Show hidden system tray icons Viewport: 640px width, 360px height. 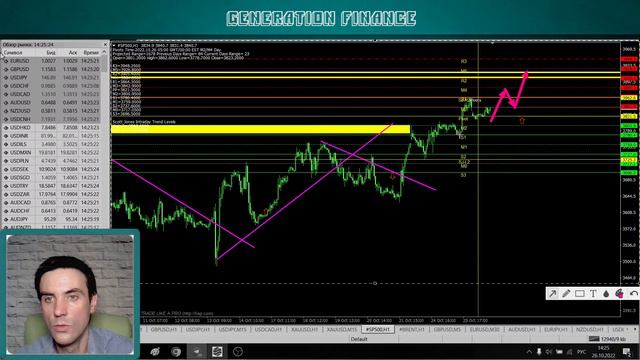pos(529,352)
